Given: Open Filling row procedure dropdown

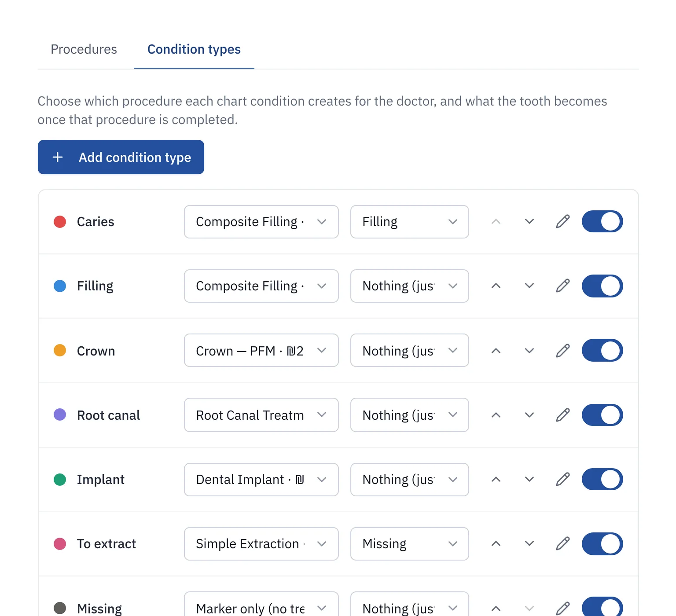Looking at the screenshot, I should (261, 286).
